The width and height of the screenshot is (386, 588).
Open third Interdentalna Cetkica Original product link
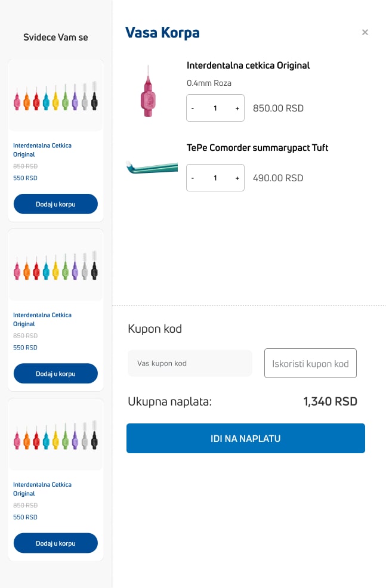pos(42,488)
